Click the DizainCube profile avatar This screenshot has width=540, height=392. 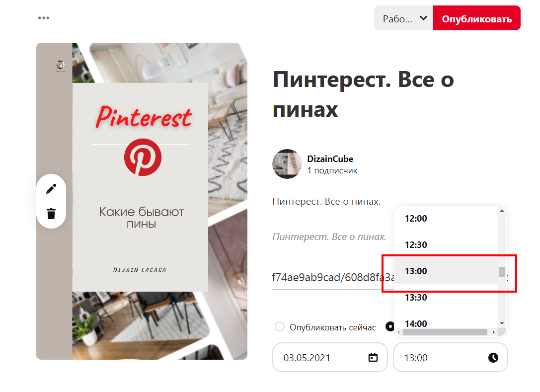287,164
